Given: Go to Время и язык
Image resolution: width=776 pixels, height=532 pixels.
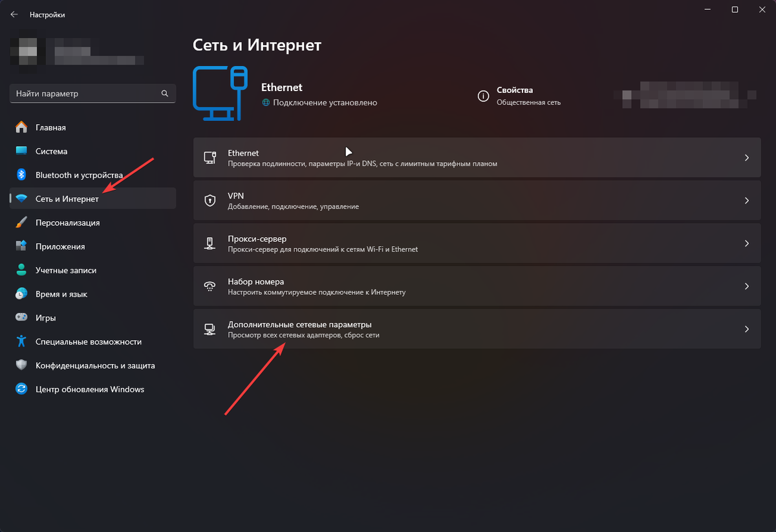Looking at the screenshot, I should point(92,294).
